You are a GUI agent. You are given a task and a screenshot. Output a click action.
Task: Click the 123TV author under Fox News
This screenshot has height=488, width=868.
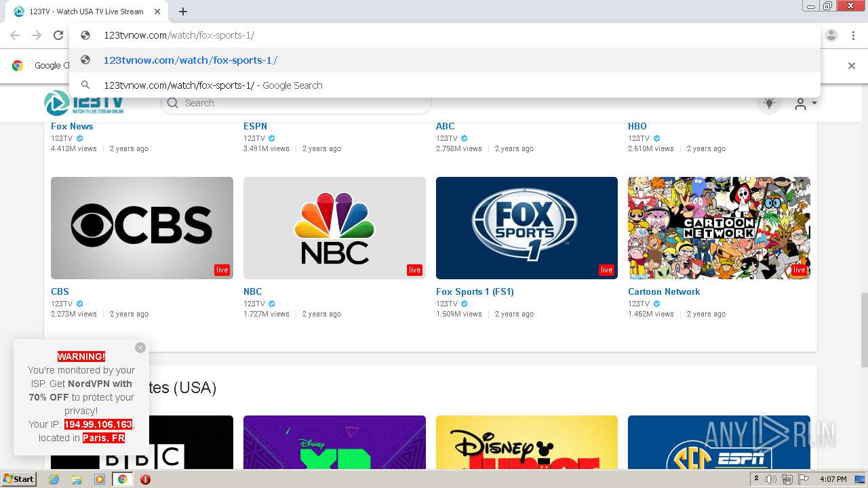[x=62, y=138]
